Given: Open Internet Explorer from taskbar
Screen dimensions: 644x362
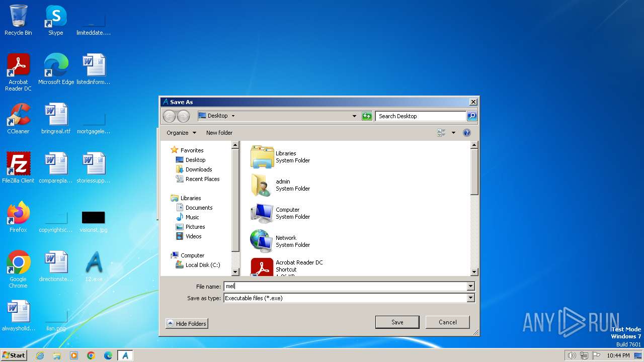Looking at the screenshot, I should click(40, 355).
